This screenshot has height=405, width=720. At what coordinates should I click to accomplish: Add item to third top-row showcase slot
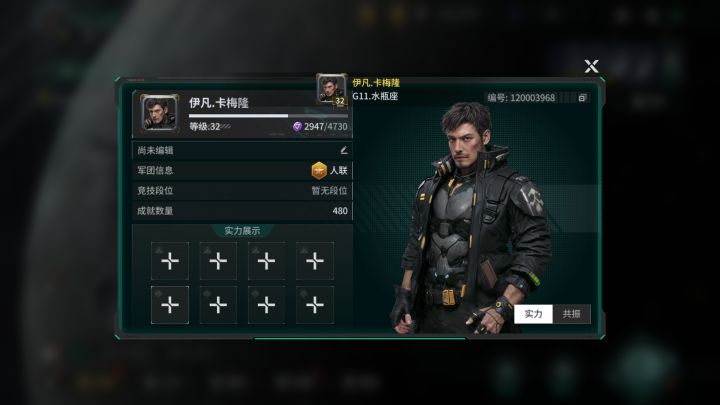pos(266,261)
